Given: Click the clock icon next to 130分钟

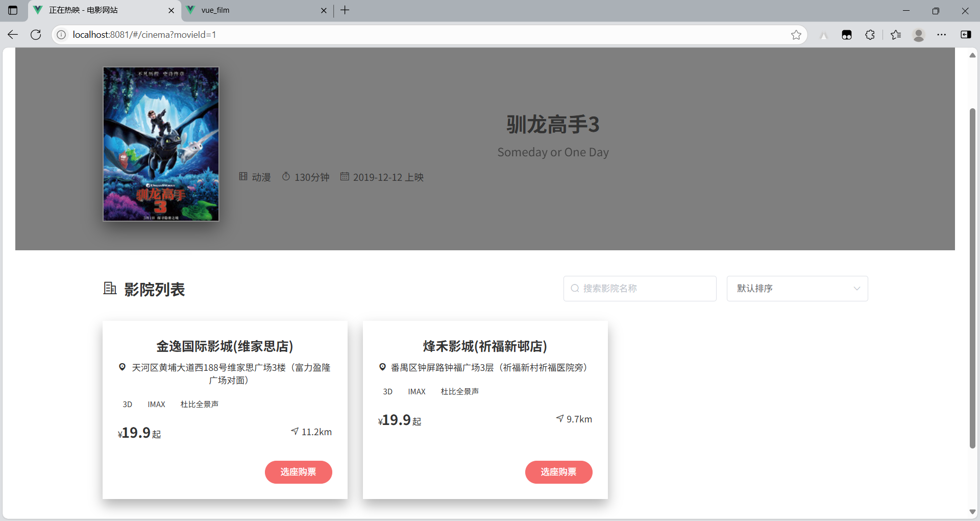Looking at the screenshot, I should tap(286, 177).
